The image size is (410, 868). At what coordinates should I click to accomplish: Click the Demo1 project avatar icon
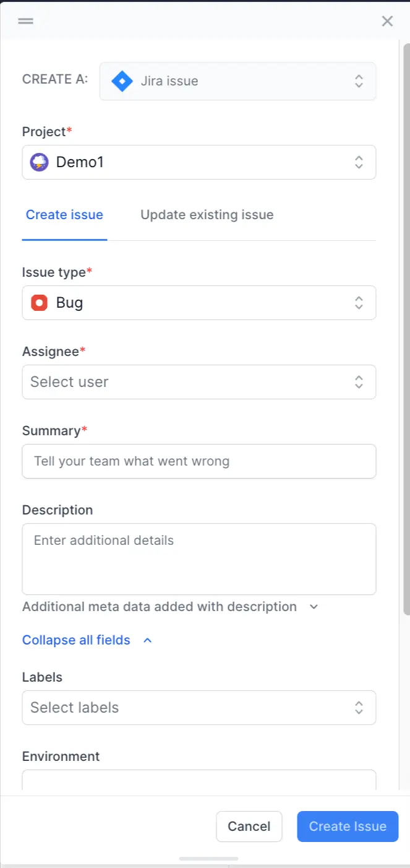tap(39, 163)
